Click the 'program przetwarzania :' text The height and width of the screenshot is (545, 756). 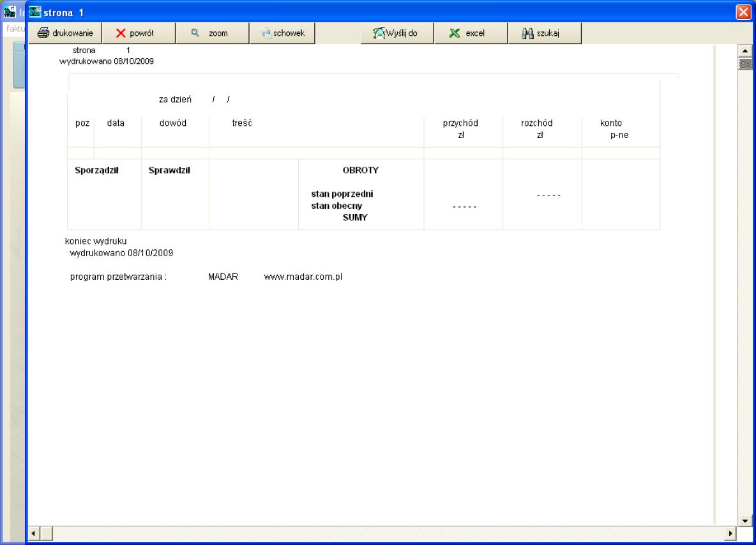pyautogui.click(x=118, y=277)
